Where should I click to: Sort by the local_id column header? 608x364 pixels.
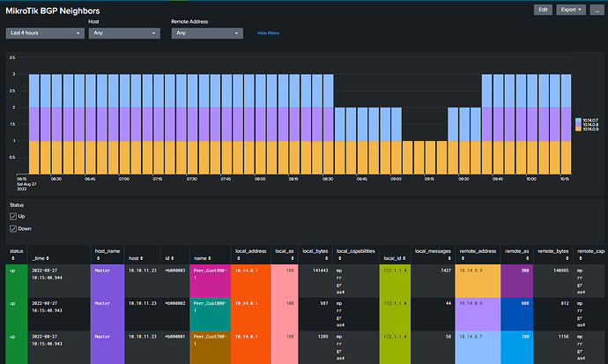pos(395,255)
